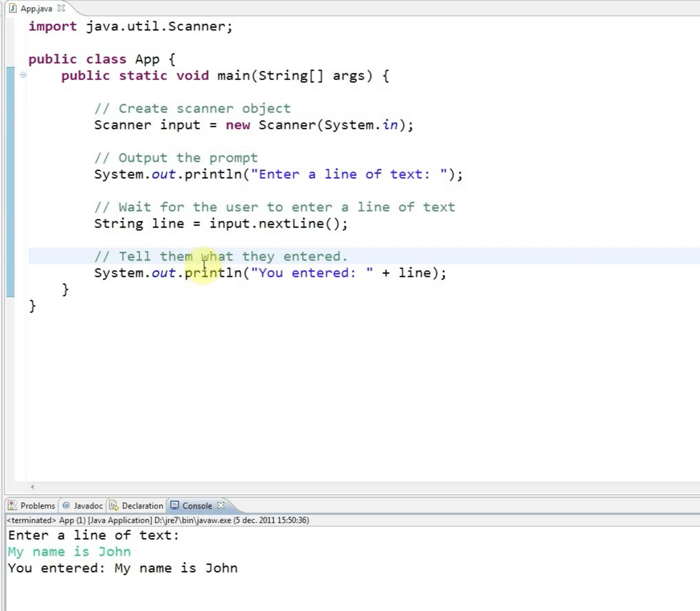Collapse the main method fold marker
This screenshot has height=611, width=700.
(x=23, y=75)
